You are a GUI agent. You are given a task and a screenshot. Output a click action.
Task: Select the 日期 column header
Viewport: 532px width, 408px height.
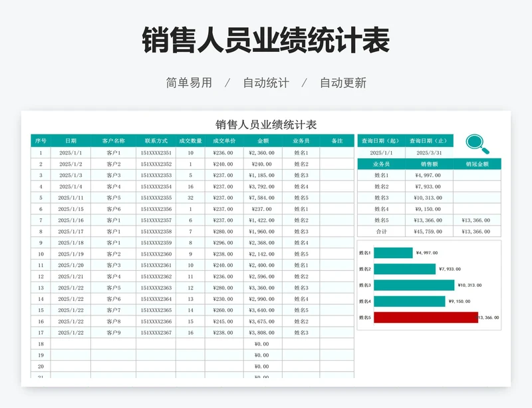pos(70,140)
